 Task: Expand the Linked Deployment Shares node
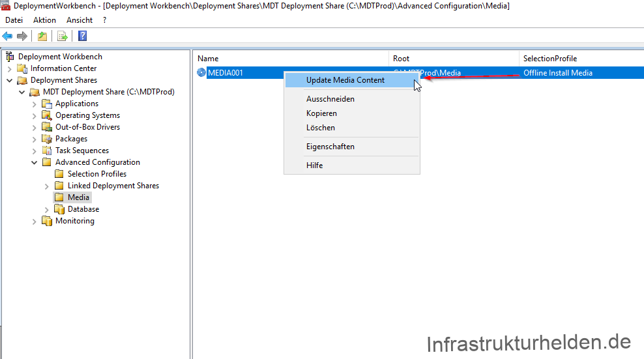pos(46,186)
